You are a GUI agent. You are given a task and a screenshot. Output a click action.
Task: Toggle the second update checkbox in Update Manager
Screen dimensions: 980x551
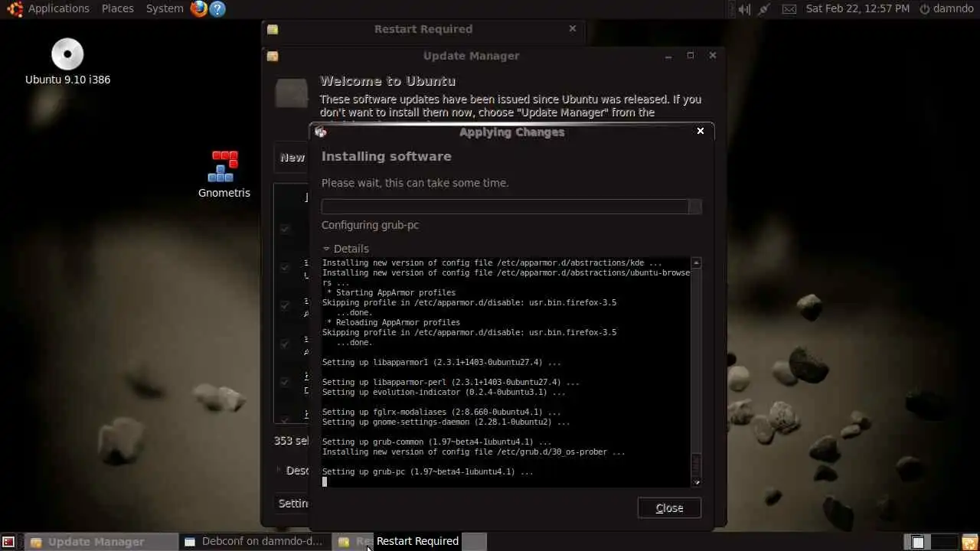click(285, 267)
